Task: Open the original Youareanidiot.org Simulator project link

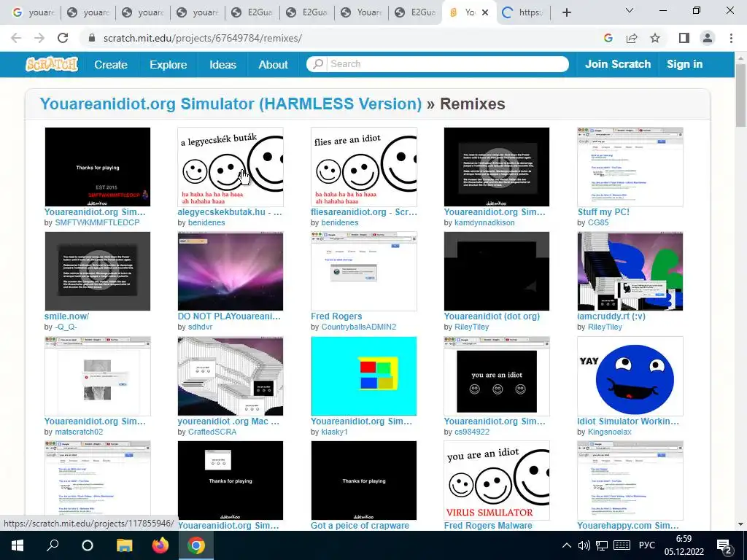Action: [231, 104]
